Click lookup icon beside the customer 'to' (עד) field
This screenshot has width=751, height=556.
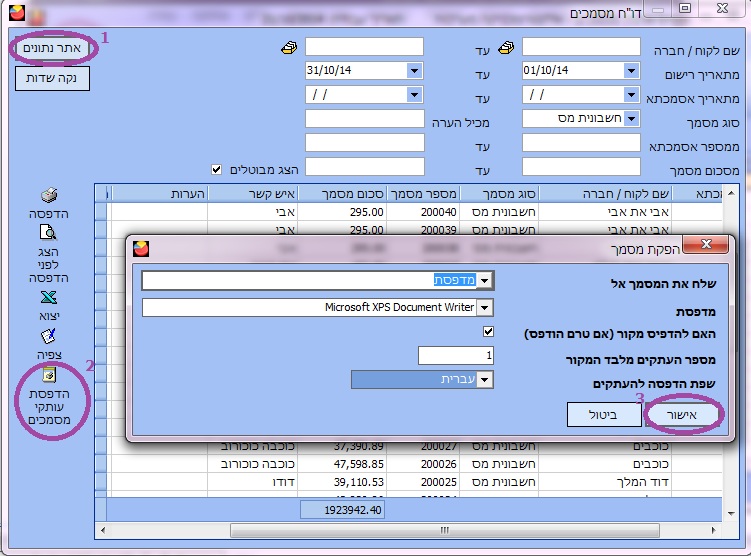click(x=289, y=47)
